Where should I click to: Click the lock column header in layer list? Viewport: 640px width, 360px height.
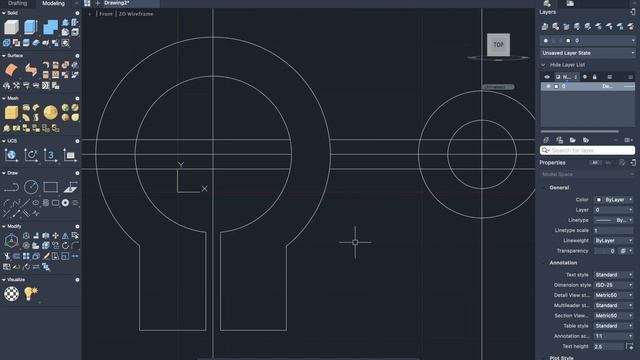(594, 77)
